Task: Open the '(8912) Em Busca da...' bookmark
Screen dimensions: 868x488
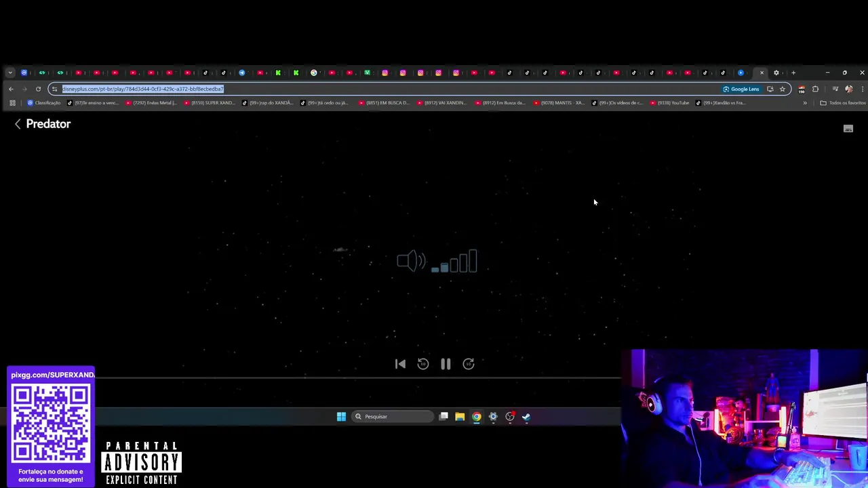Action: [x=500, y=103]
